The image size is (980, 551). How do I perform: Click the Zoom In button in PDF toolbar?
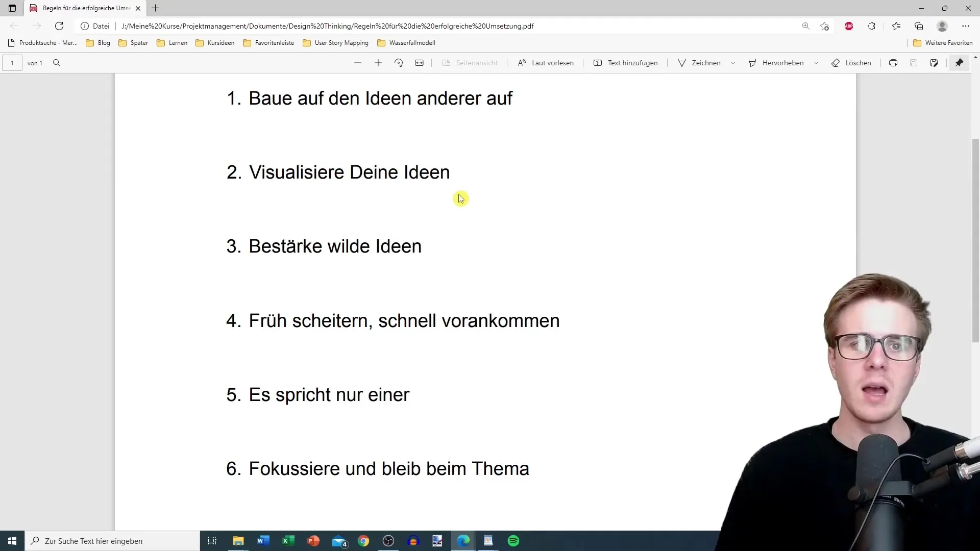378,63
